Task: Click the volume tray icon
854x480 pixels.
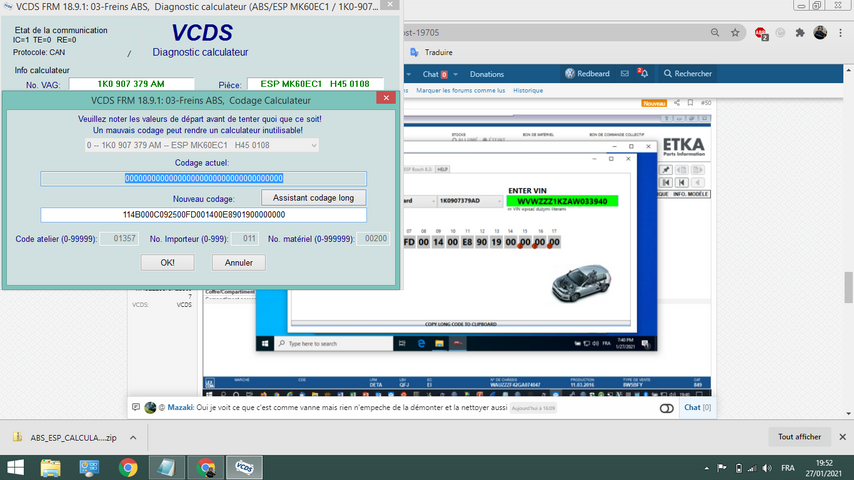Action: (767, 468)
